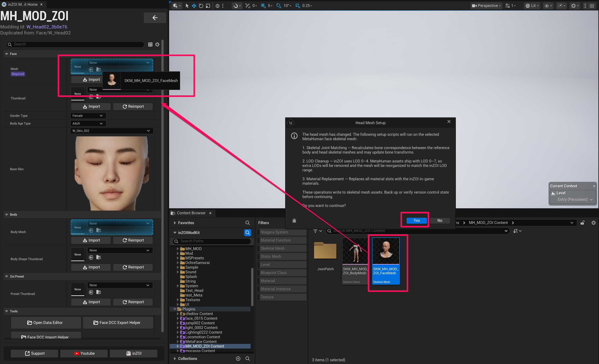The height and width of the screenshot is (364, 599).
Task: Open the grid snap value 5 dropdown
Action: [270, 6]
